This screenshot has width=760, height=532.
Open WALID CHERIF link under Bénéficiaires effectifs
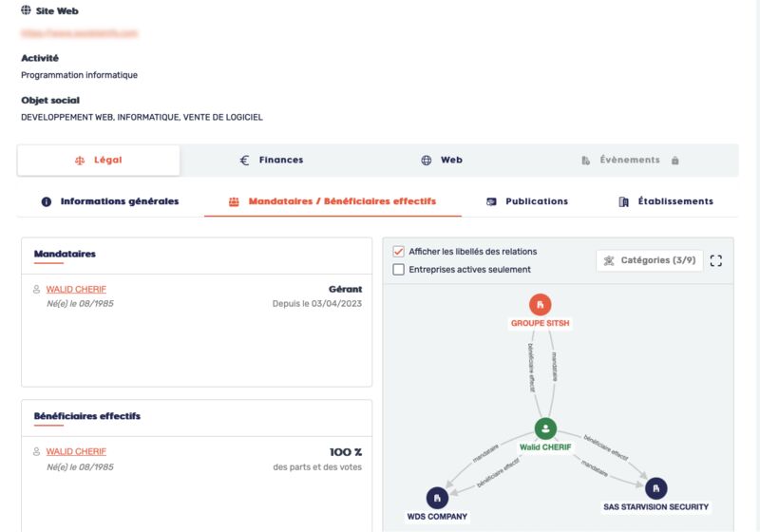[76, 451]
